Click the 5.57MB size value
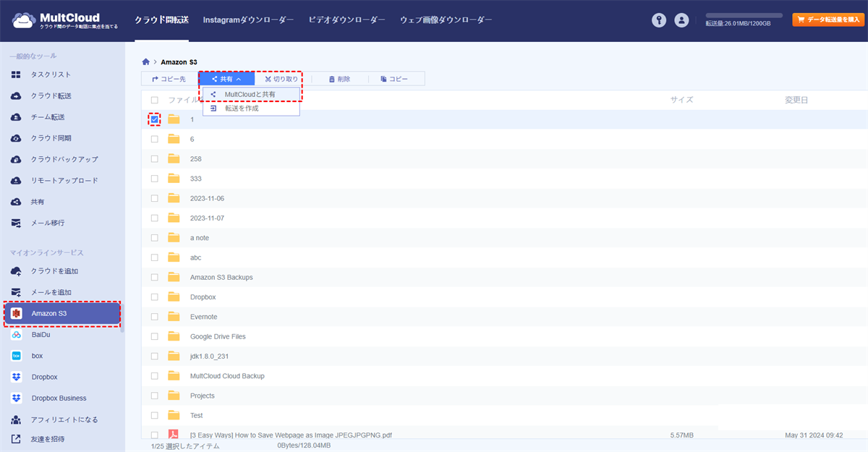868x452 pixels. 682,435
